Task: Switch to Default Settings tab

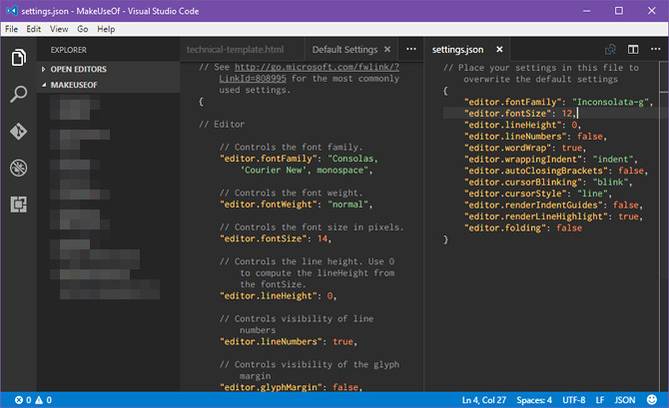Action: pyautogui.click(x=345, y=50)
